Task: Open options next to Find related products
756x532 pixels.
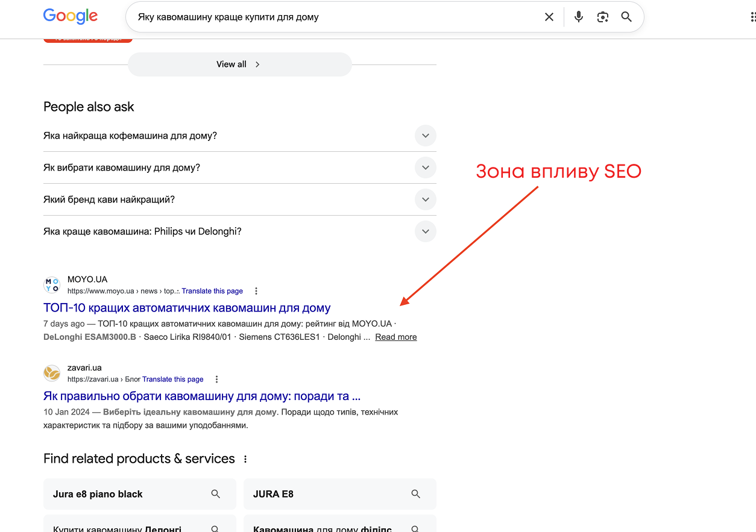Action: click(x=245, y=459)
